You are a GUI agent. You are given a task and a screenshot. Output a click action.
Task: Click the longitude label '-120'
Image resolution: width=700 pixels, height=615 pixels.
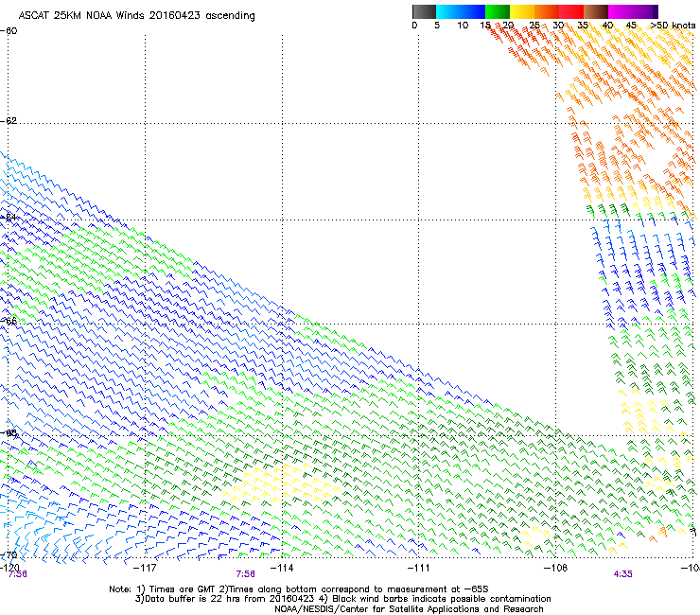[x=9, y=568]
